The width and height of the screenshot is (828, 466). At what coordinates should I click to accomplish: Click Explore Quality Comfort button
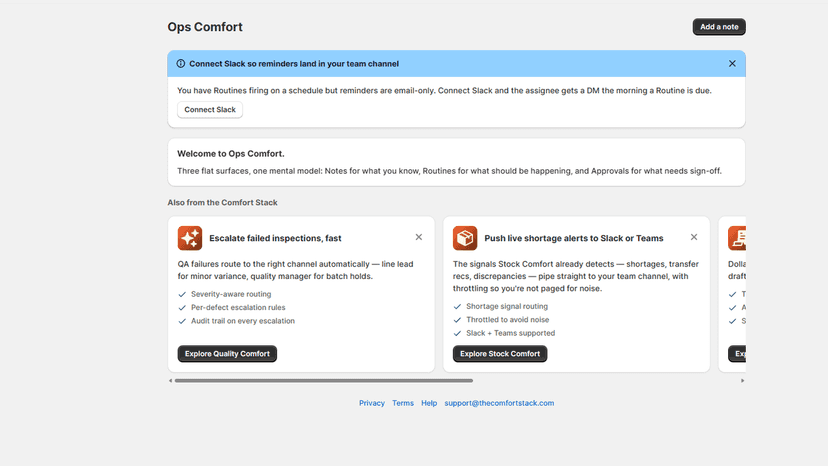point(227,353)
